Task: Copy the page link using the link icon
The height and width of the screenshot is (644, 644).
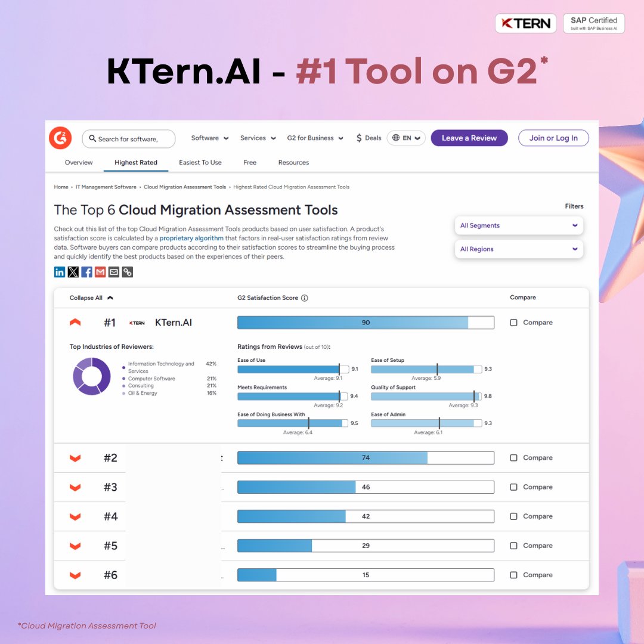Action: click(x=128, y=272)
